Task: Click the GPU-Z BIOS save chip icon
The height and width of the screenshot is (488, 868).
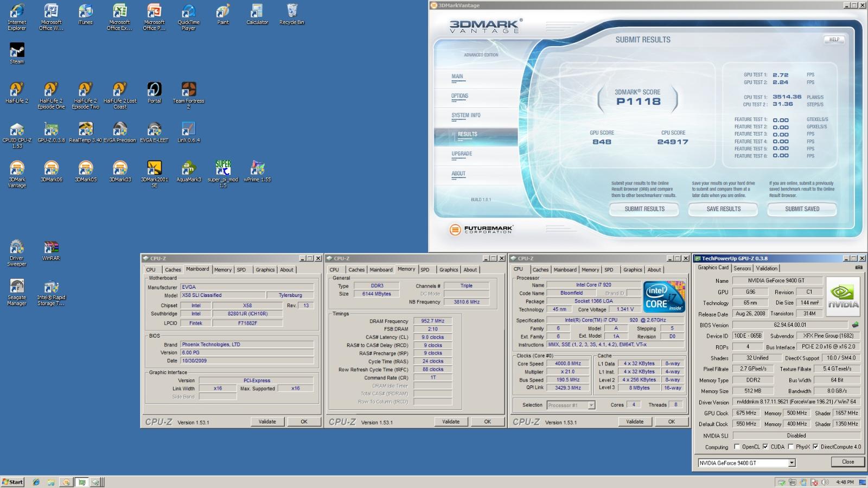Action: coord(856,325)
